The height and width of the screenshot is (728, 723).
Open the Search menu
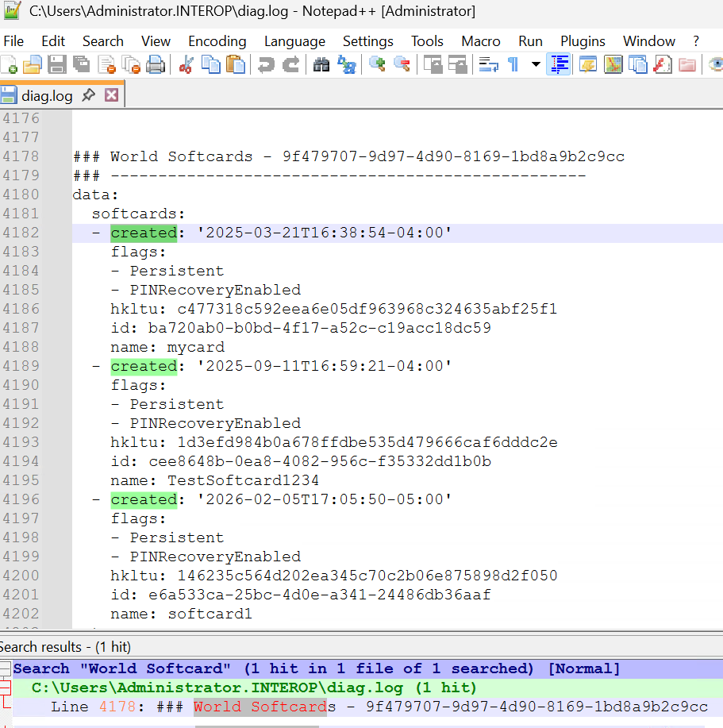[x=103, y=41]
